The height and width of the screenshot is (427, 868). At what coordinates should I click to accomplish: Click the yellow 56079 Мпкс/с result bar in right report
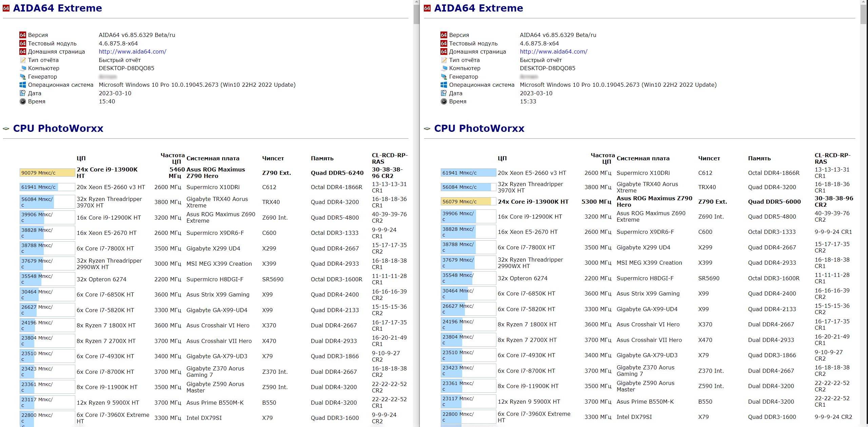point(469,202)
